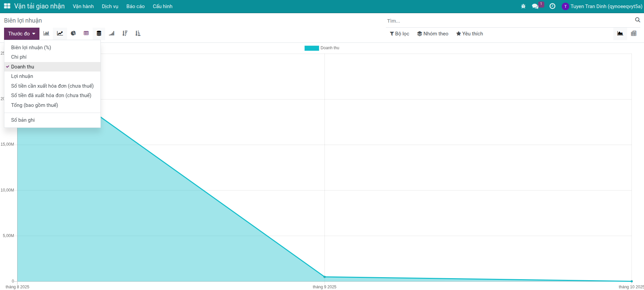This screenshot has height=290, width=644.
Task: Open the Báo cáo menu
Action: 135,6
